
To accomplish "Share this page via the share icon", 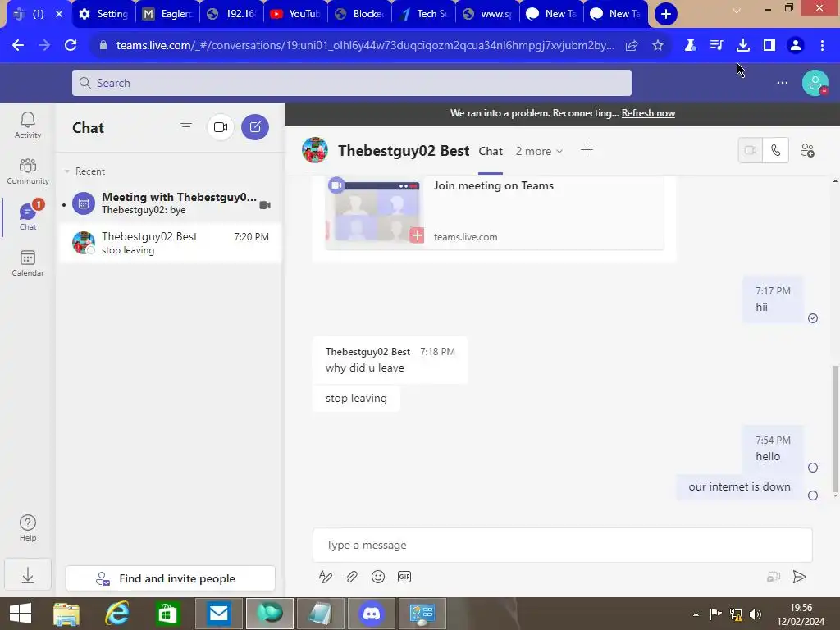I will pos(632,46).
